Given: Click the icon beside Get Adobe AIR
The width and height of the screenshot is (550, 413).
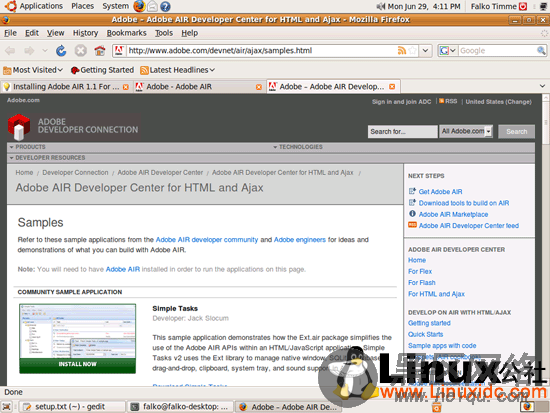Looking at the screenshot, I should tap(412, 191).
